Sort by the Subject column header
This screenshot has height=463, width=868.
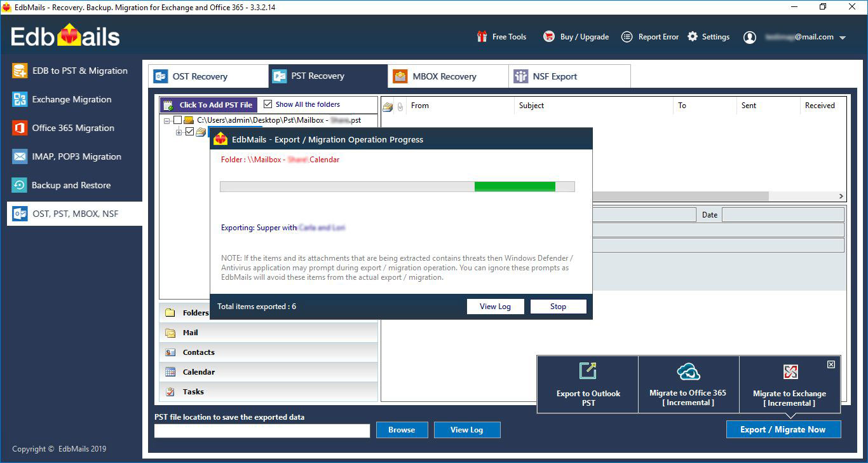(x=593, y=106)
